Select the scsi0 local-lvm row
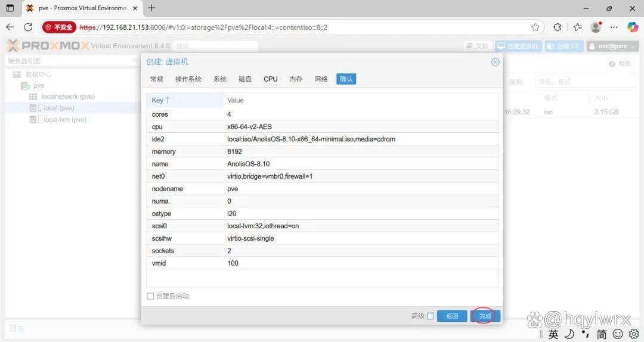 323,226
